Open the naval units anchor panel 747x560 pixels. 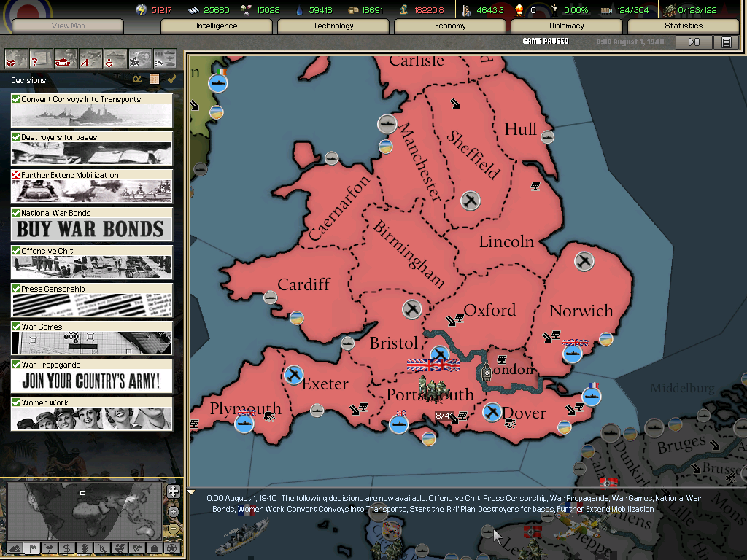[x=115, y=60]
